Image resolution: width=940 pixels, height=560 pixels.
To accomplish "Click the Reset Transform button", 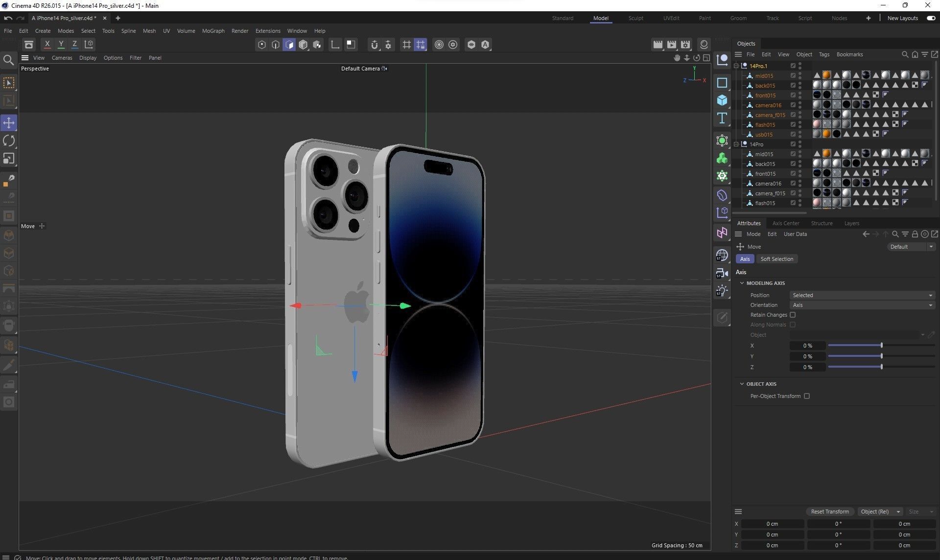I will 830,512.
